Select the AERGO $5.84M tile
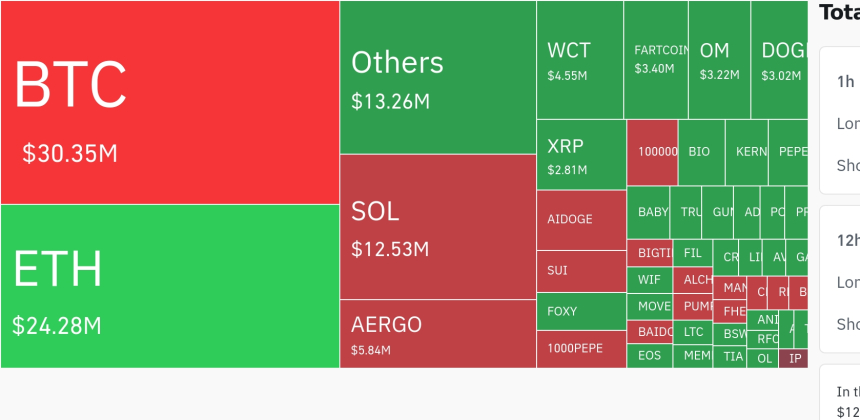The height and width of the screenshot is (420, 860). pos(438,334)
